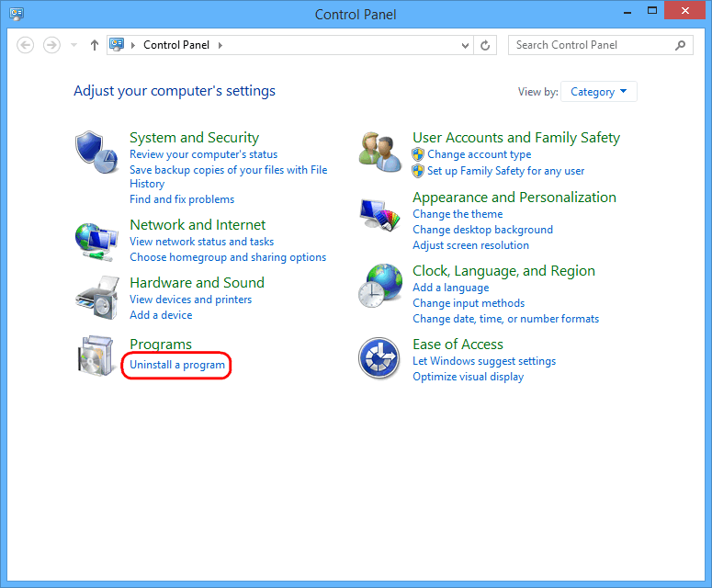
Task: Click the Control Panel breadcrumb text
Action: coord(176,45)
